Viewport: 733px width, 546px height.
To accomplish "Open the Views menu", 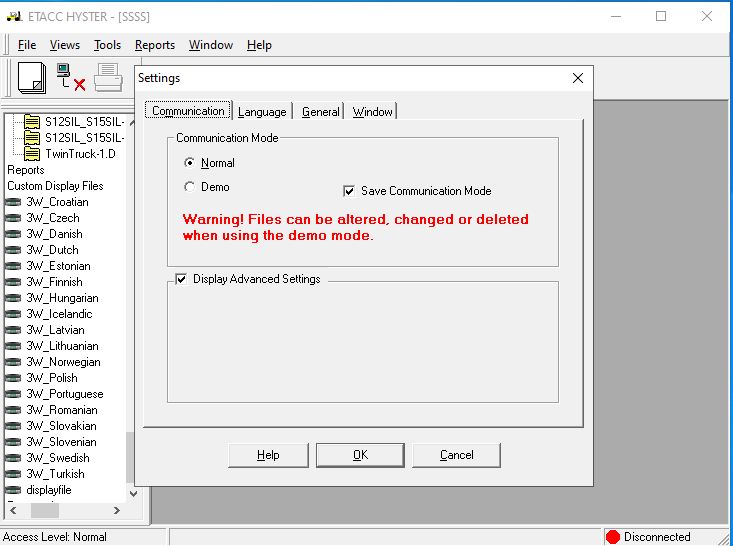I will (65, 45).
